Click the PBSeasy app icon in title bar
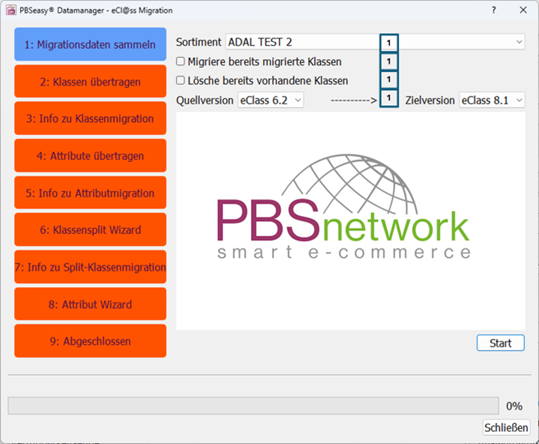 (11, 10)
